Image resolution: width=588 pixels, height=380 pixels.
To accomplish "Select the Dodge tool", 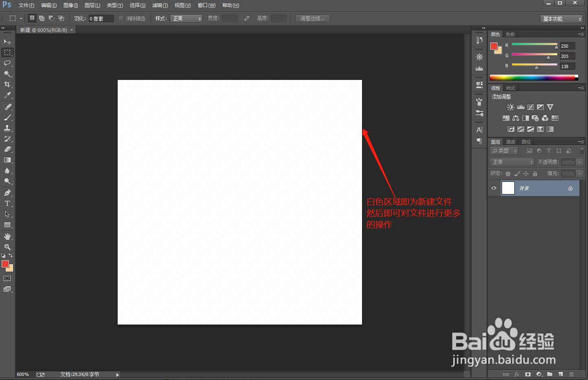I will [7, 181].
